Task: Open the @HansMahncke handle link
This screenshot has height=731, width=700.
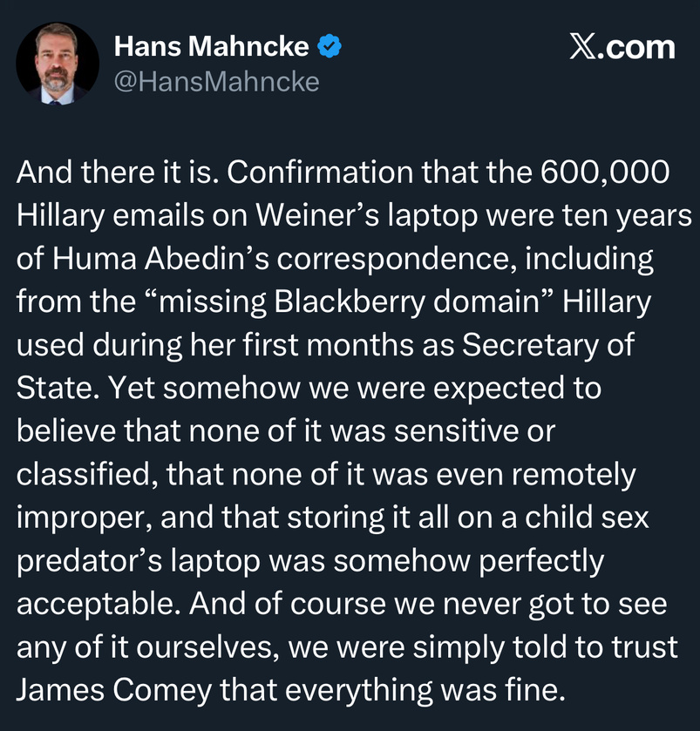Action: click(x=217, y=82)
